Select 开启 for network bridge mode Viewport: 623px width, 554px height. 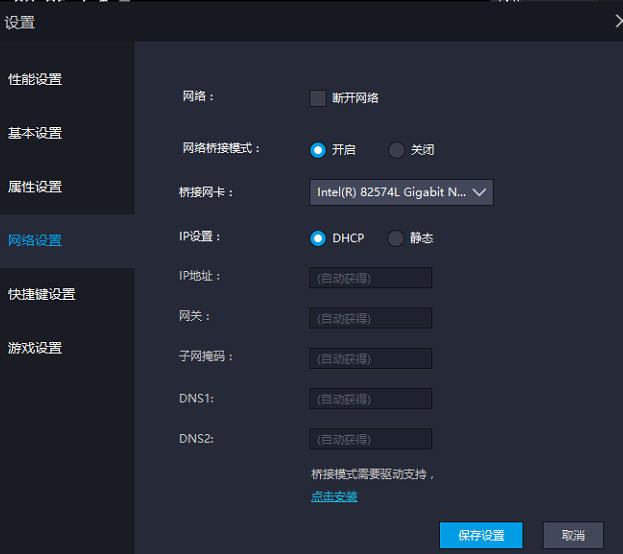318,150
